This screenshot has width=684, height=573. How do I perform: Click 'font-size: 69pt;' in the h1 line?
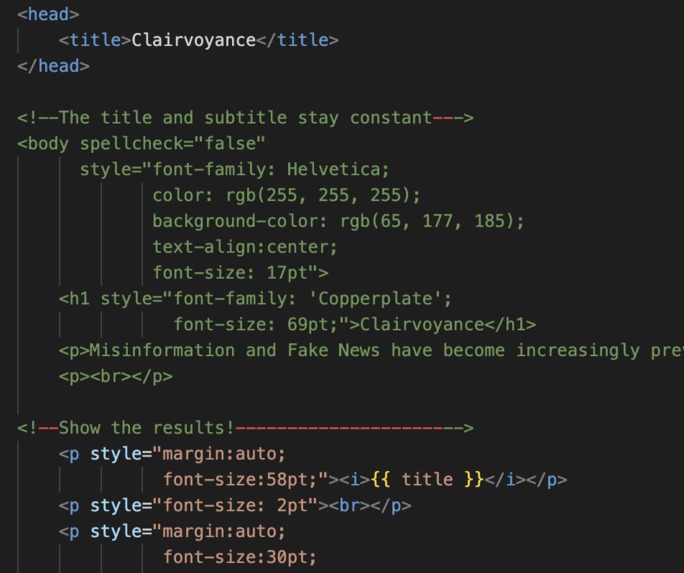[256, 324]
